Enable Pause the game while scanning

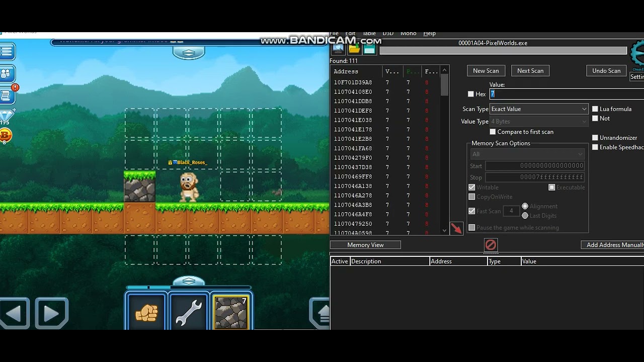[471, 228]
